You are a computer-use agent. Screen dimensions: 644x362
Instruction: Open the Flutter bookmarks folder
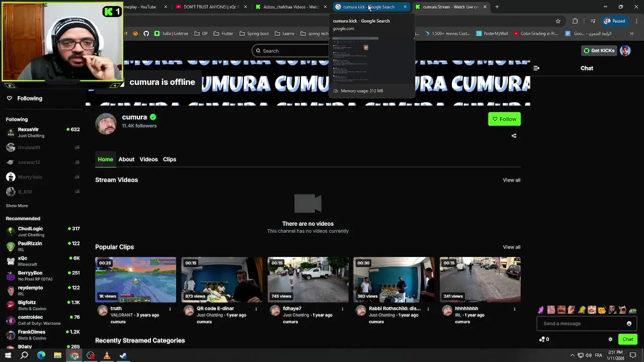(x=223, y=34)
